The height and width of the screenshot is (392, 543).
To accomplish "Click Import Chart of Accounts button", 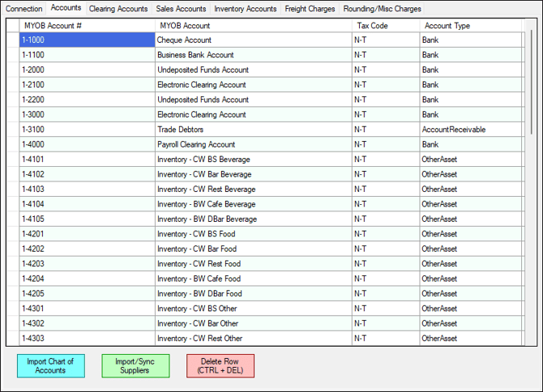I will [51, 366].
